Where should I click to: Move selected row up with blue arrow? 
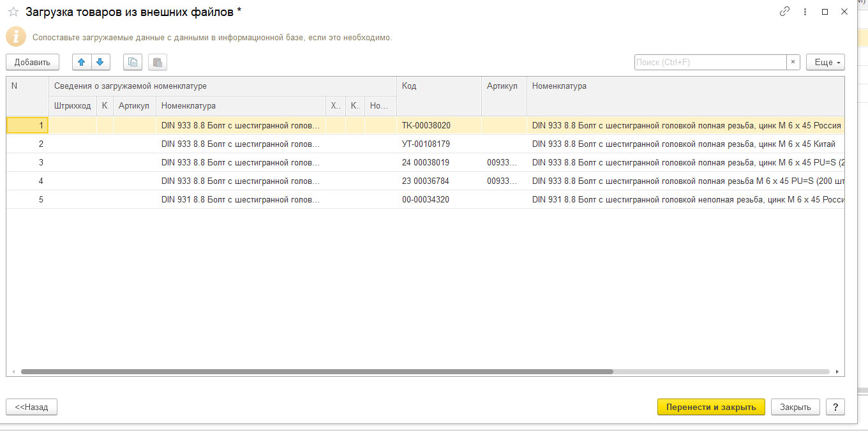click(x=81, y=62)
